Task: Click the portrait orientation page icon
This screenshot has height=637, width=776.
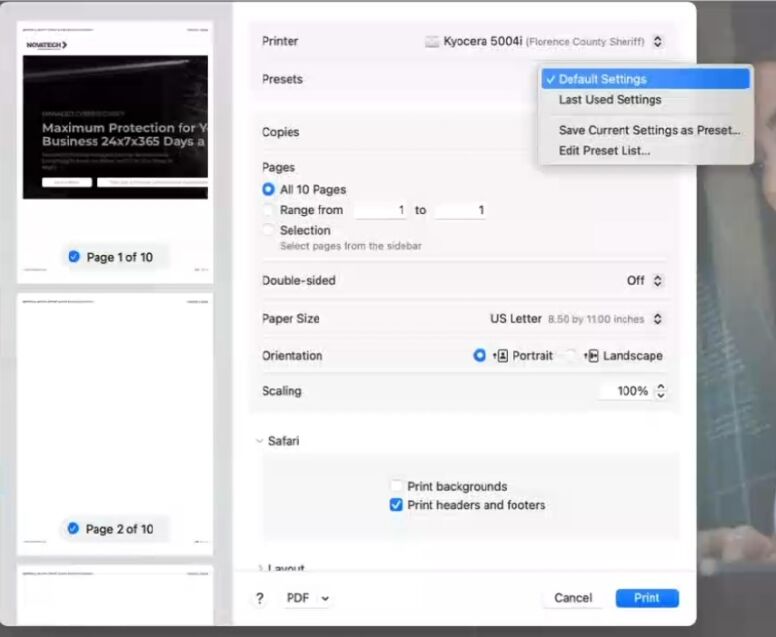Action: tap(502, 356)
